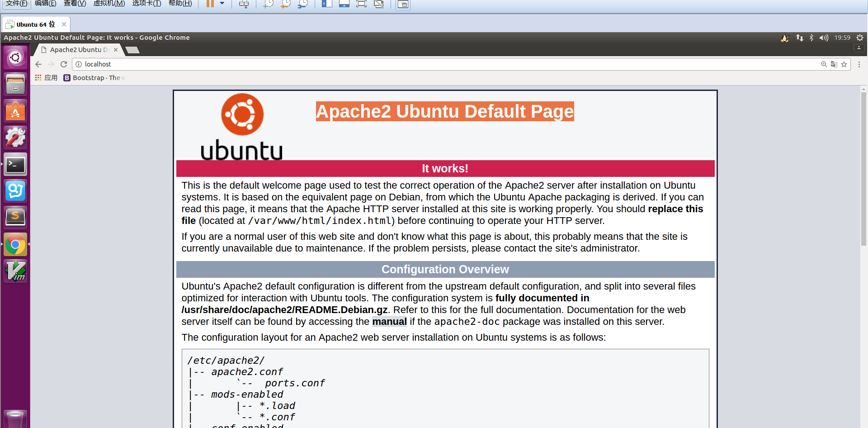868x428 pixels.
Task: Reload the localhost page
Action: (64, 64)
